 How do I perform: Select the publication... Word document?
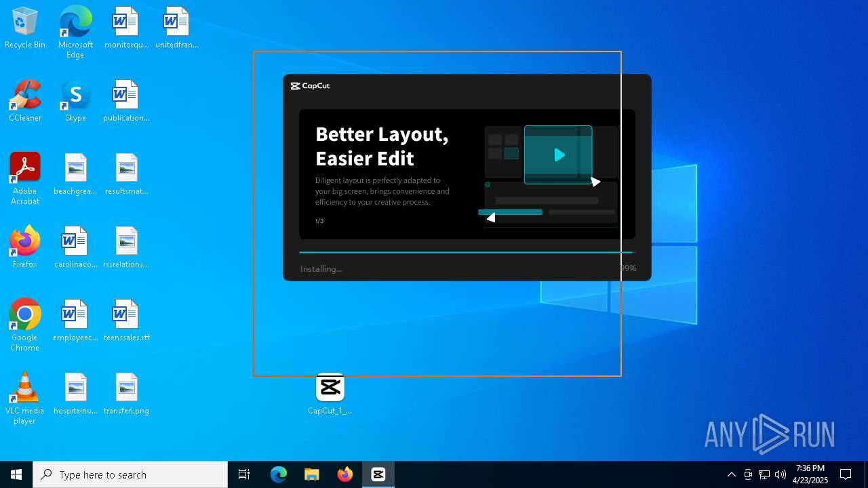tap(126, 102)
